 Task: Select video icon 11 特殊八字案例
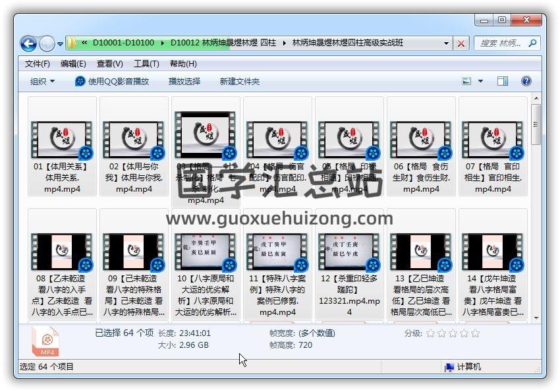click(x=277, y=252)
